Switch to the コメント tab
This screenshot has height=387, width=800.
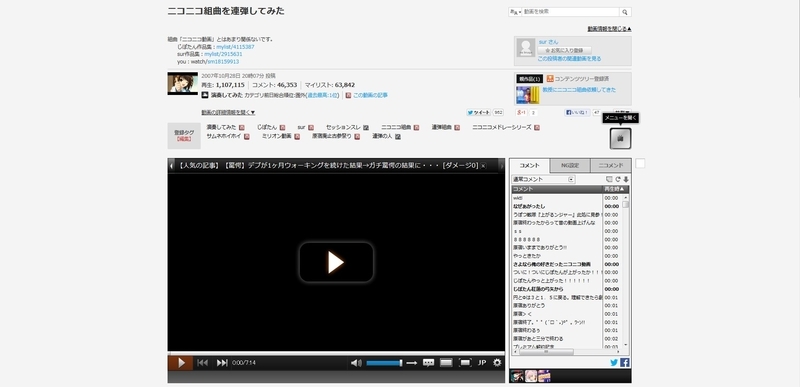(x=530, y=166)
